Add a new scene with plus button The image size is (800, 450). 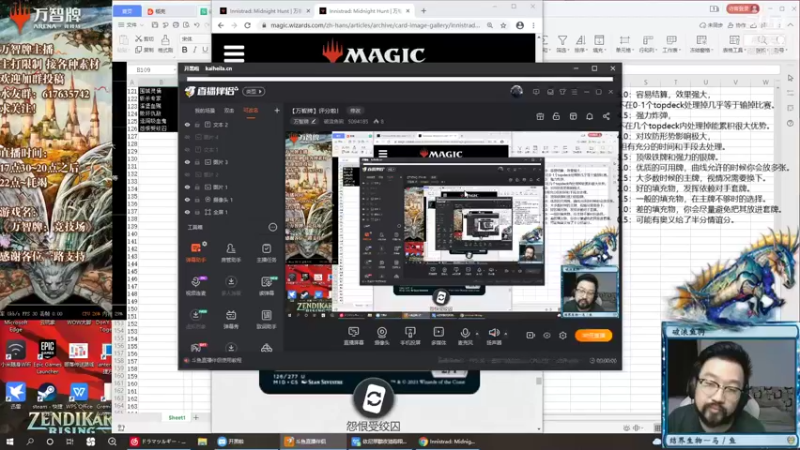click(277, 110)
